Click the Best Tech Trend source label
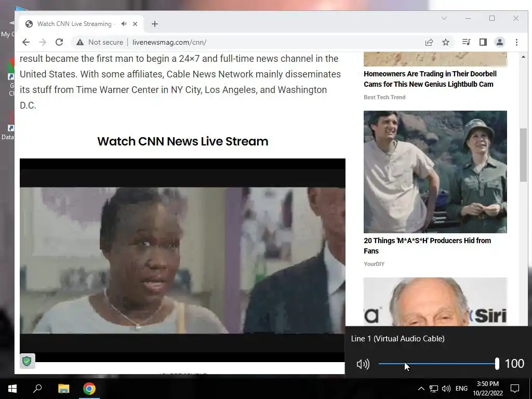Viewport: 532px width, 399px height. [x=384, y=97]
